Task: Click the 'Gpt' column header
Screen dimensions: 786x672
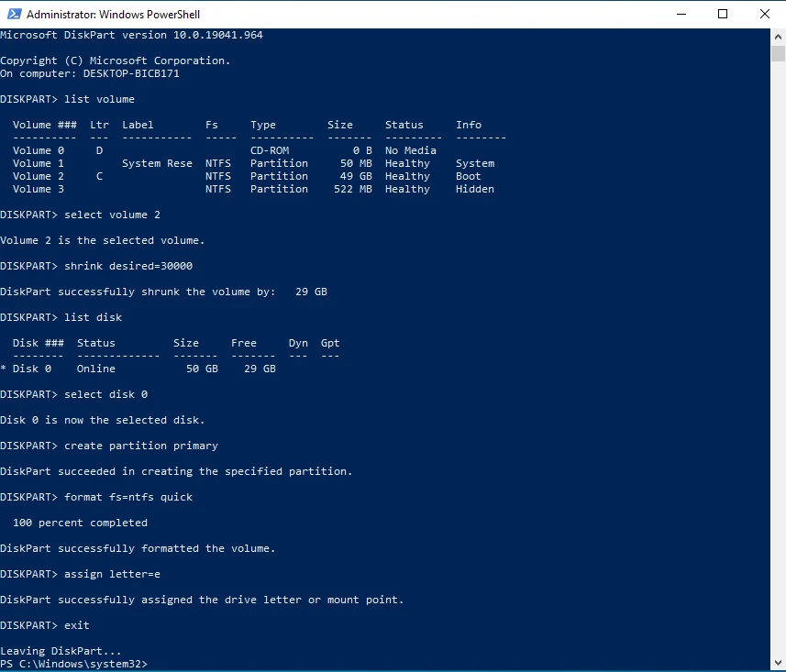Action: pyautogui.click(x=330, y=343)
